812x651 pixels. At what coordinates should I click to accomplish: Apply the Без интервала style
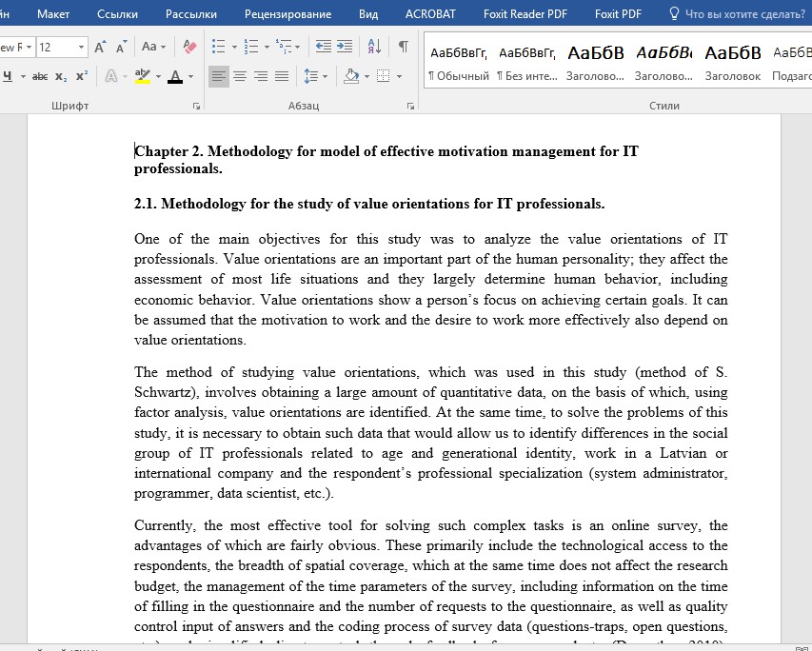click(x=527, y=63)
